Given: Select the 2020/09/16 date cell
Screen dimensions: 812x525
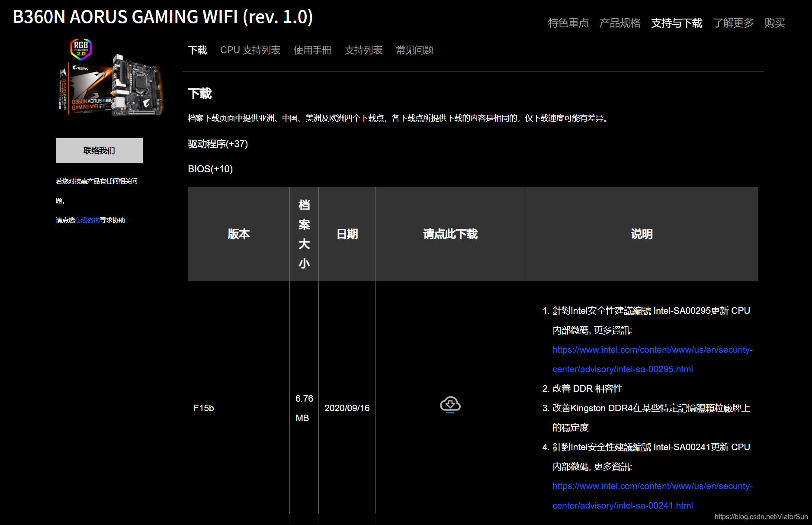Looking at the screenshot, I should 347,408.
